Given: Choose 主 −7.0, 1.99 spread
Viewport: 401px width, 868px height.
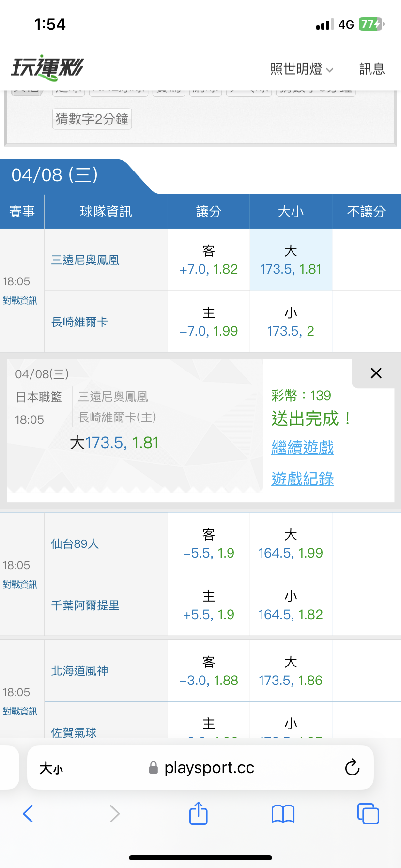Looking at the screenshot, I should click(209, 322).
